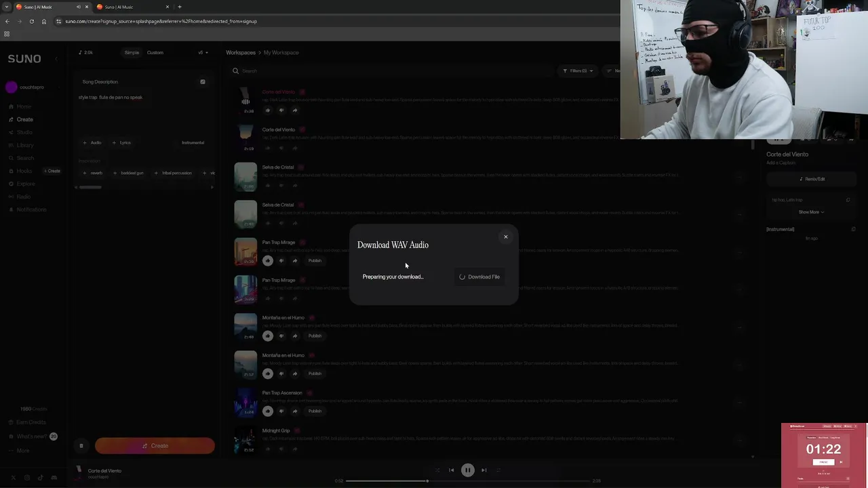Click the inspiration tags horizontal scrollbar
The image size is (868, 488).
90,187
